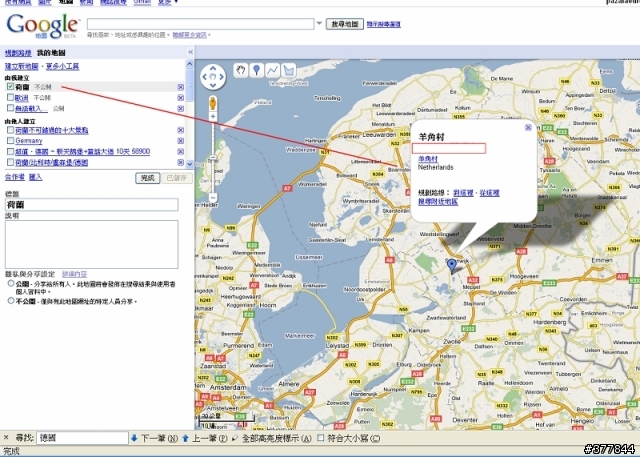
Task: Uncheck the 荷蘭 map checkbox
Action: click(x=11, y=87)
